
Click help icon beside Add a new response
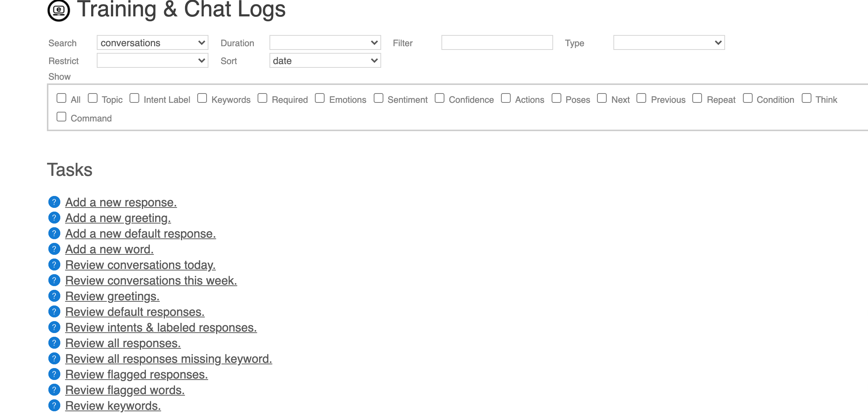point(54,202)
